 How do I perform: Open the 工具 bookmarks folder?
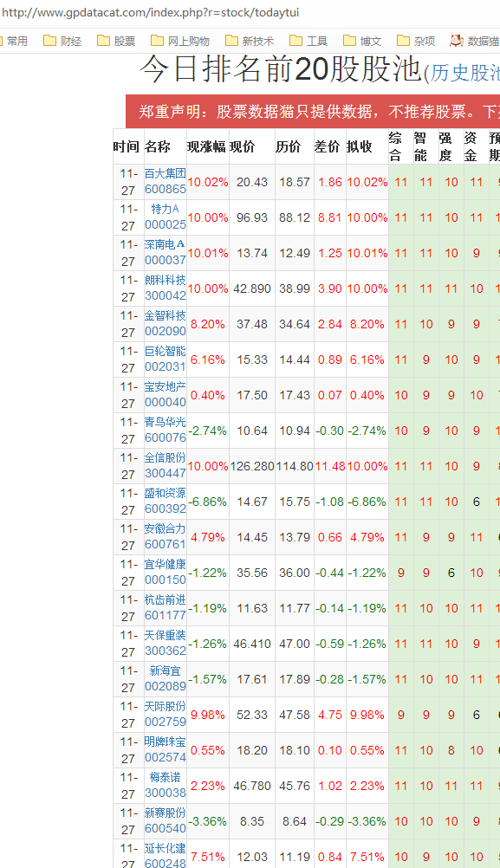[x=308, y=41]
